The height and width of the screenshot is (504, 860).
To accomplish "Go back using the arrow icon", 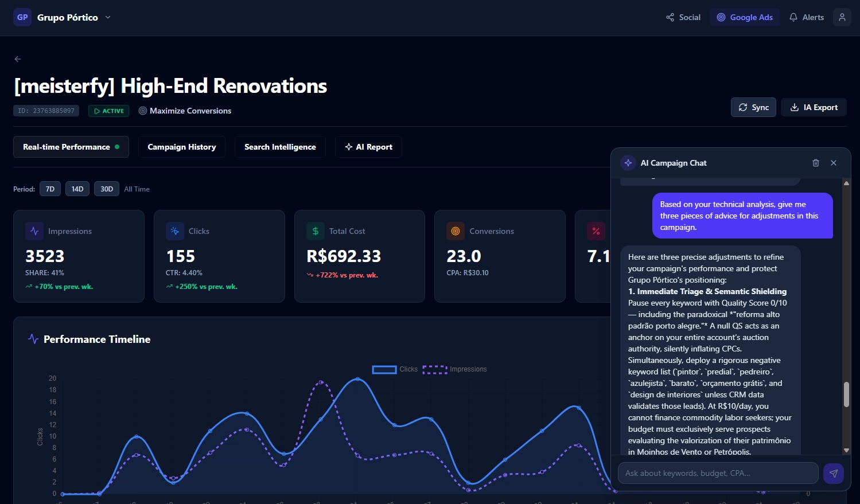I will pos(18,59).
